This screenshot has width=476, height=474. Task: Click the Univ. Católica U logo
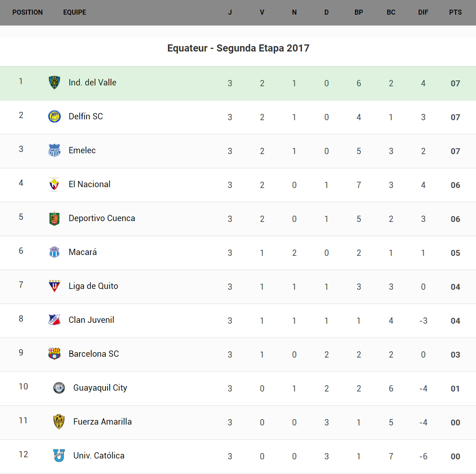pyautogui.click(x=59, y=456)
